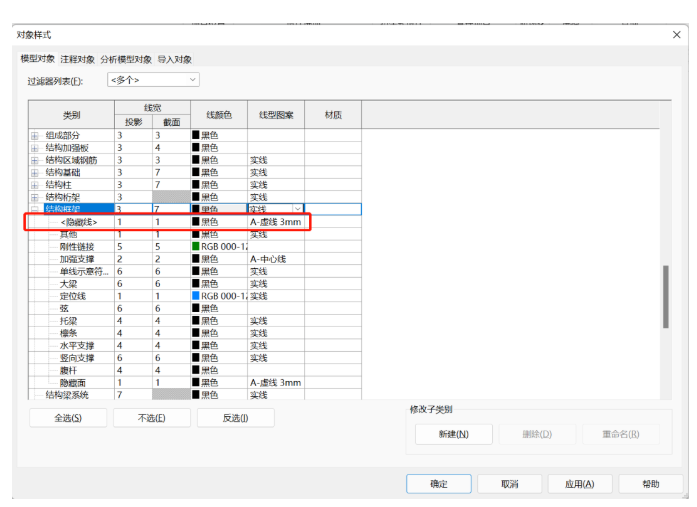Collapse the 结构框架 category
This screenshot has height=507, width=697.
coord(35,209)
